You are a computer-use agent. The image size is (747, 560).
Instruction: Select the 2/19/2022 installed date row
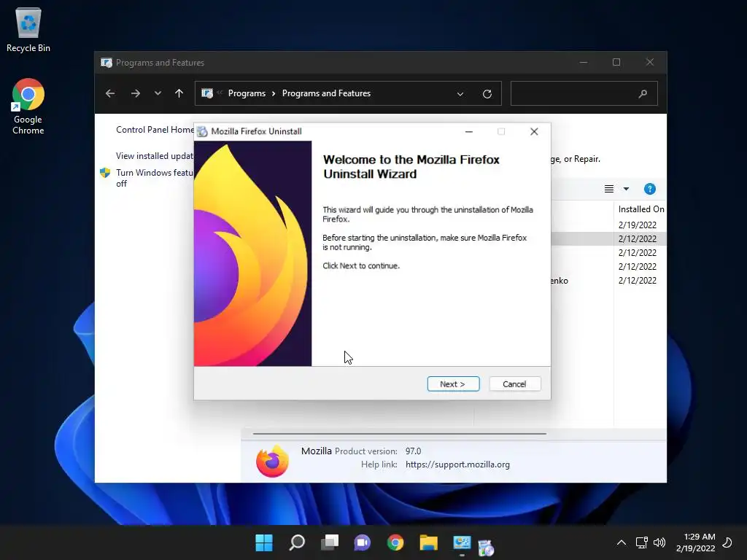(638, 225)
